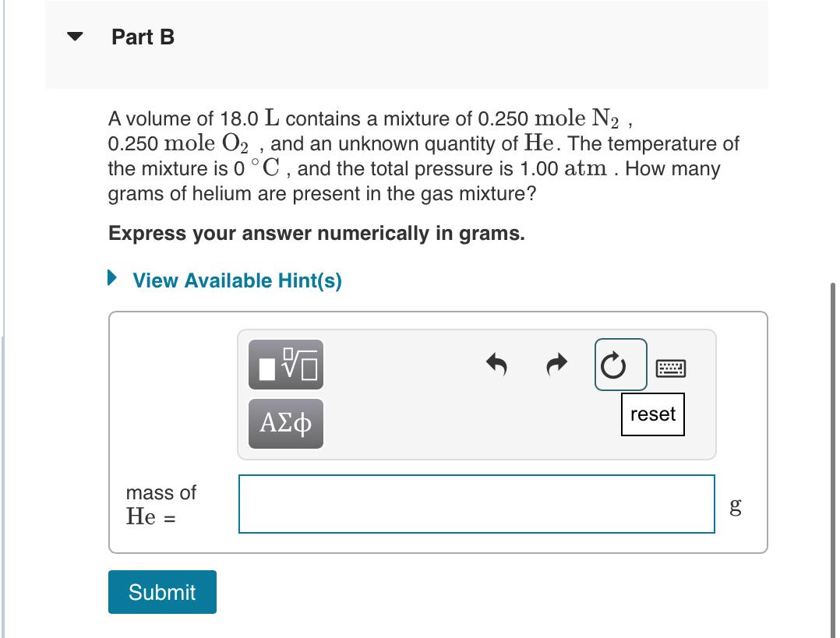Undo the last equation edit

coord(496,363)
